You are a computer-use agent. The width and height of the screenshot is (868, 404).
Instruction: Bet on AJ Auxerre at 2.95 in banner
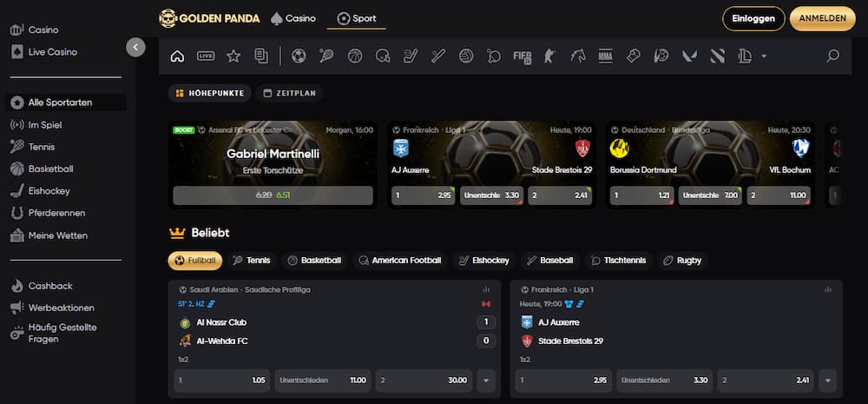(x=424, y=195)
